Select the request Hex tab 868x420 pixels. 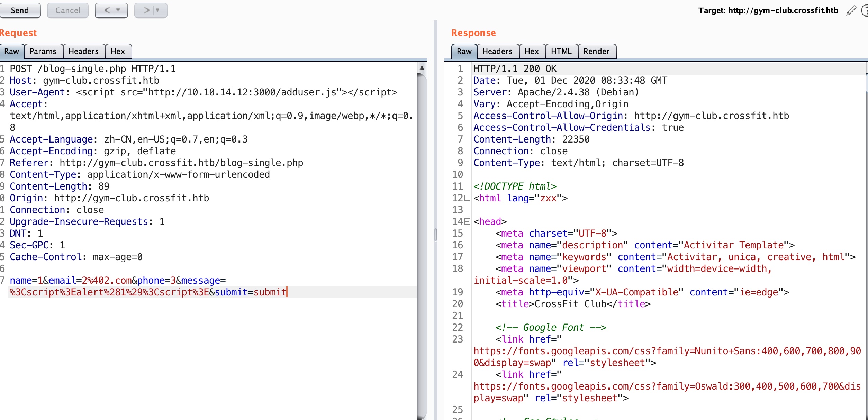(118, 52)
